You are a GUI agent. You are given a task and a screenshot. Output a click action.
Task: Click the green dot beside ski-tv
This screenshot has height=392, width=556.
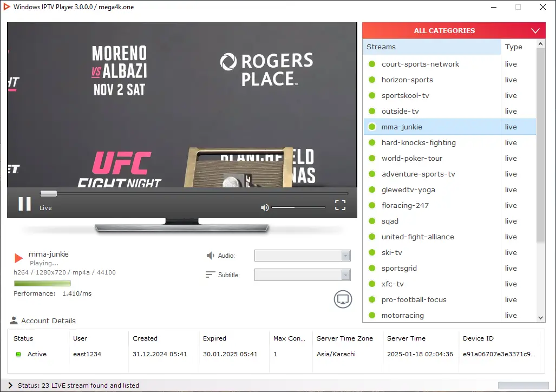(372, 252)
